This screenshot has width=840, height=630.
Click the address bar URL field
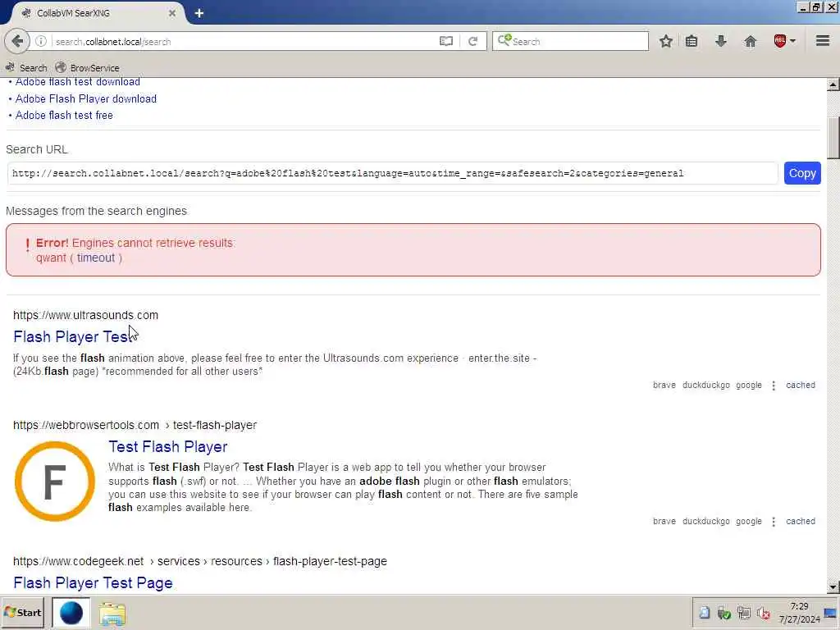click(x=244, y=41)
